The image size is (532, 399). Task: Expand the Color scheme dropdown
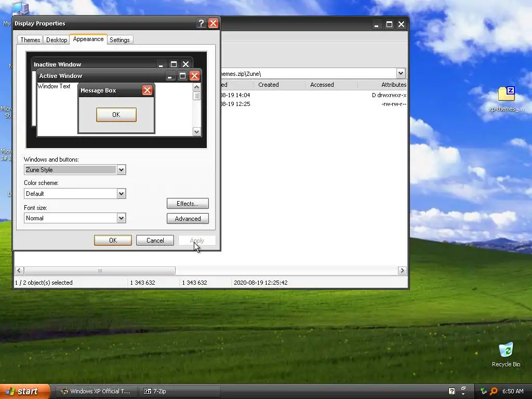pyautogui.click(x=121, y=194)
